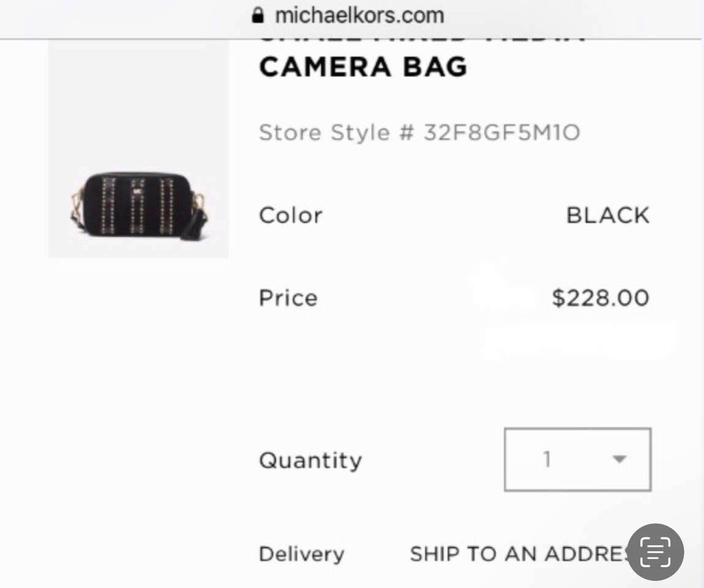Select the quantity value 1 in the box

click(x=547, y=459)
